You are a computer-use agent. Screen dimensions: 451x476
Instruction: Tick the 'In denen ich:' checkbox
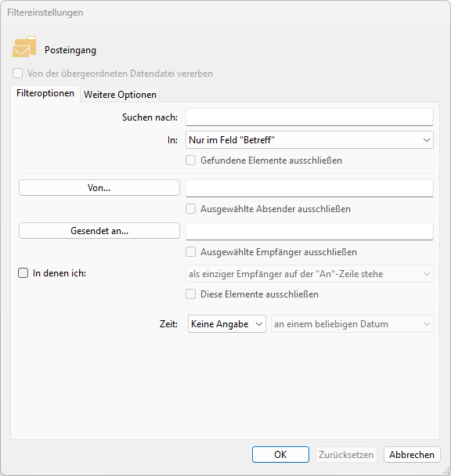23,273
